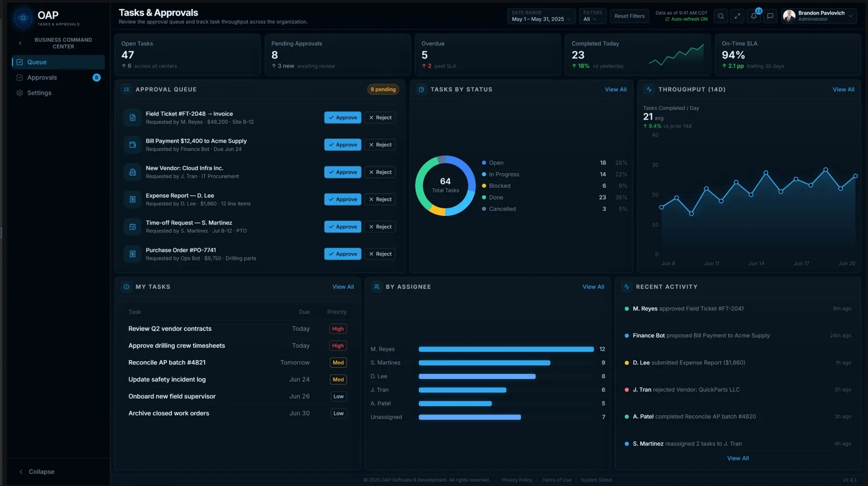
Task: Open Brandon Pavlovich user menu
Action: (x=819, y=16)
